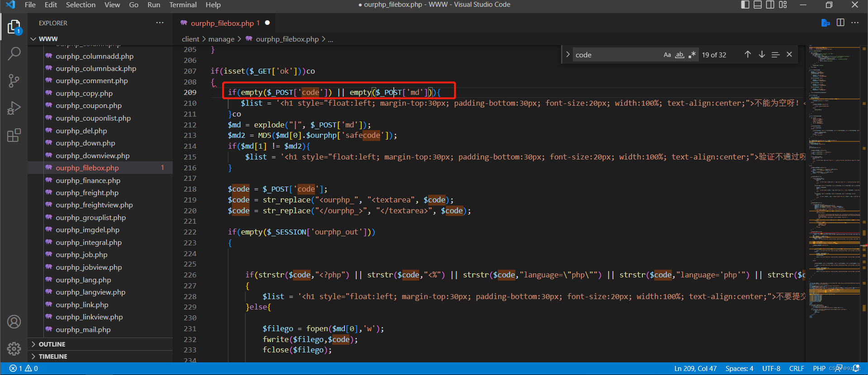Click the split editor right icon
The height and width of the screenshot is (375, 868).
coord(840,23)
